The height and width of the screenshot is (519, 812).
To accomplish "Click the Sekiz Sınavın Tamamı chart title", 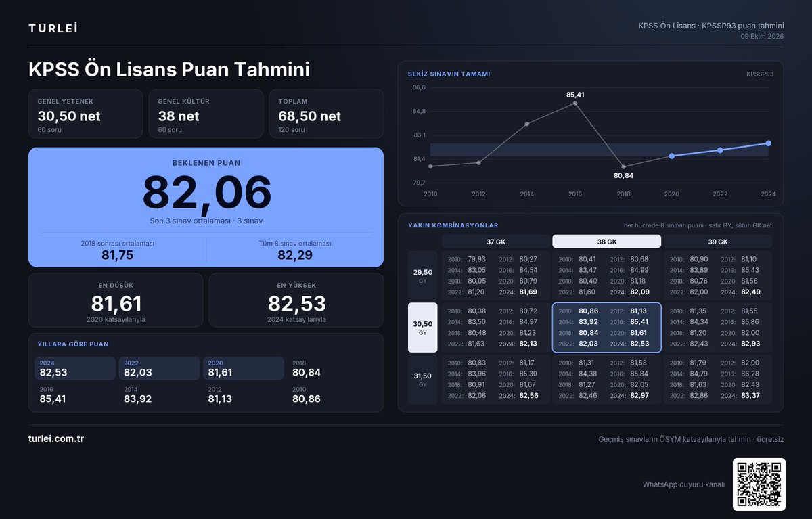I will tap(449, 74).
